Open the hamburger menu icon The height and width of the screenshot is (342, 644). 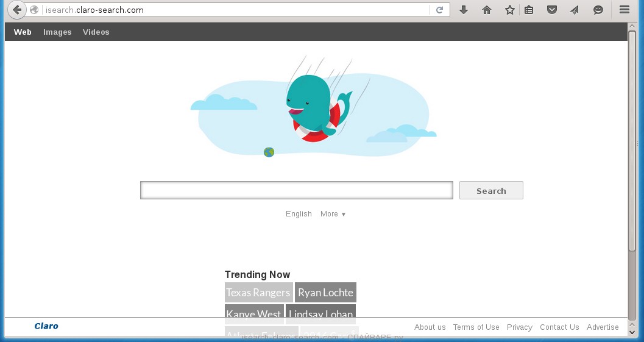(625, 10)
